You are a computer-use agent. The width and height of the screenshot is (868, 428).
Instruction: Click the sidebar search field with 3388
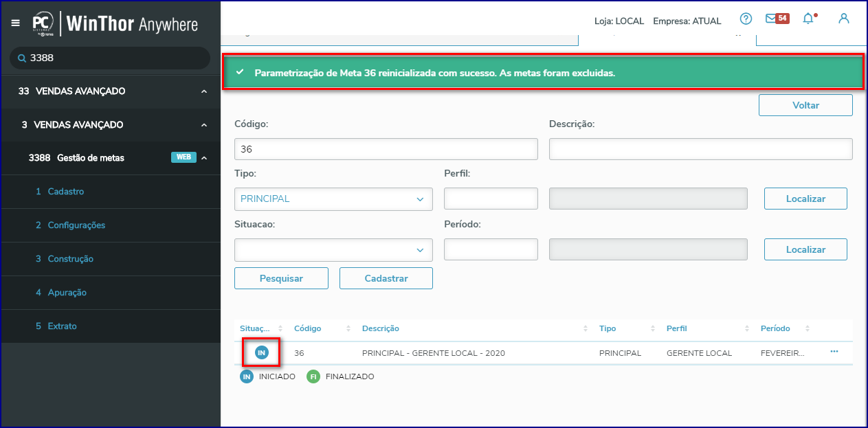tap(110, 58)
